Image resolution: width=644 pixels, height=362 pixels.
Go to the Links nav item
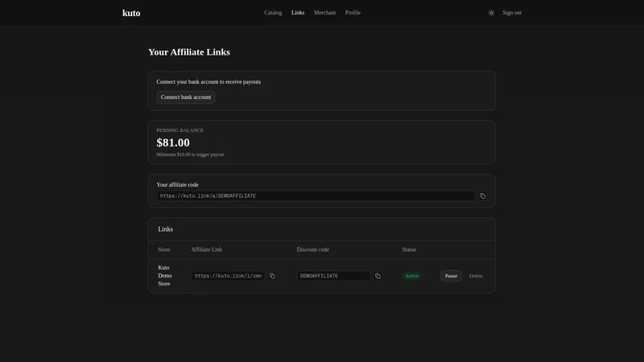point(298,13)
